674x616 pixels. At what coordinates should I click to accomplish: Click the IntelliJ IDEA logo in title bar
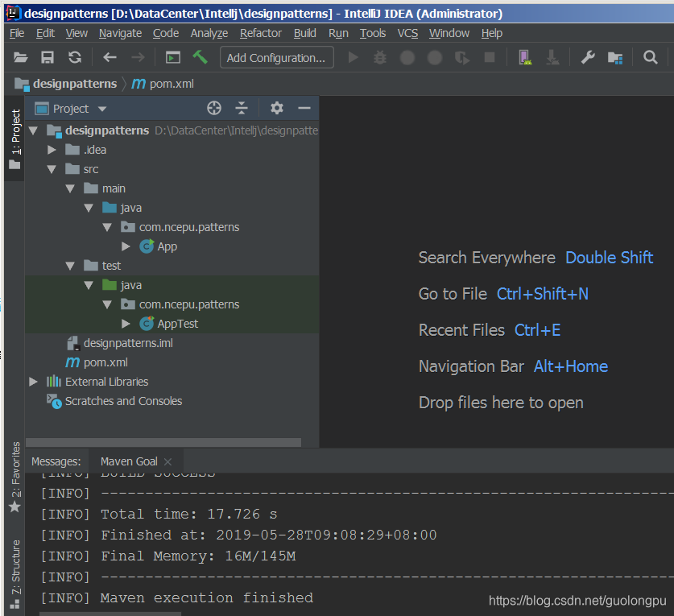click(14, 14)
